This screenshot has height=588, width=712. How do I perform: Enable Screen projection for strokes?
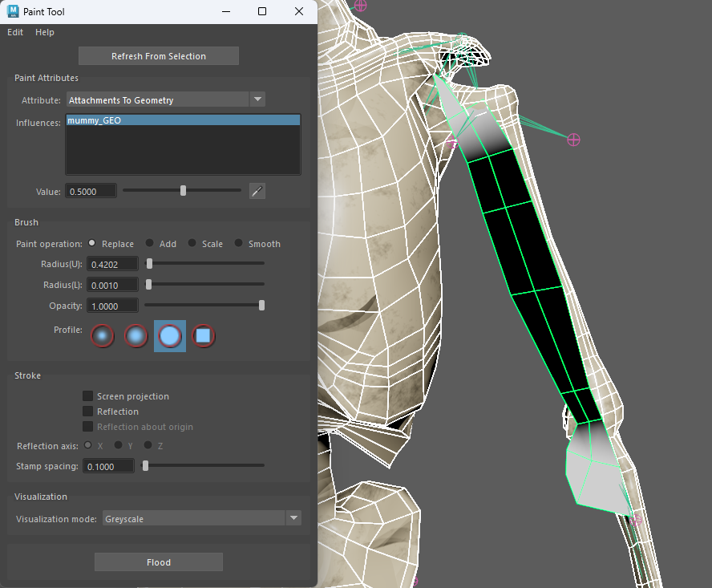tap(87, 395)
